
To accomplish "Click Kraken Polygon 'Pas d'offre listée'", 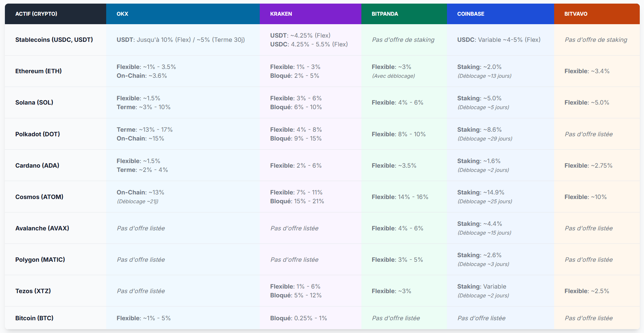I will [x=294, y=260].
